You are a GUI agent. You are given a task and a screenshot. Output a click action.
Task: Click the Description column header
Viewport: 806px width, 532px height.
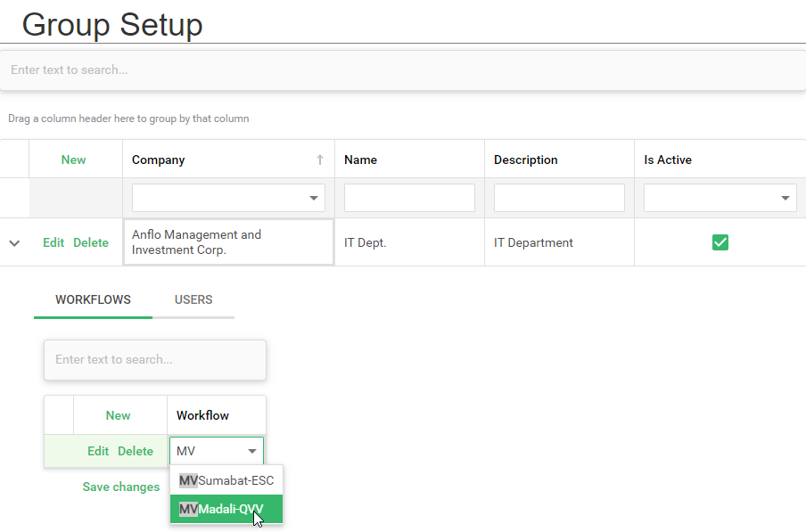coord(526,160)
